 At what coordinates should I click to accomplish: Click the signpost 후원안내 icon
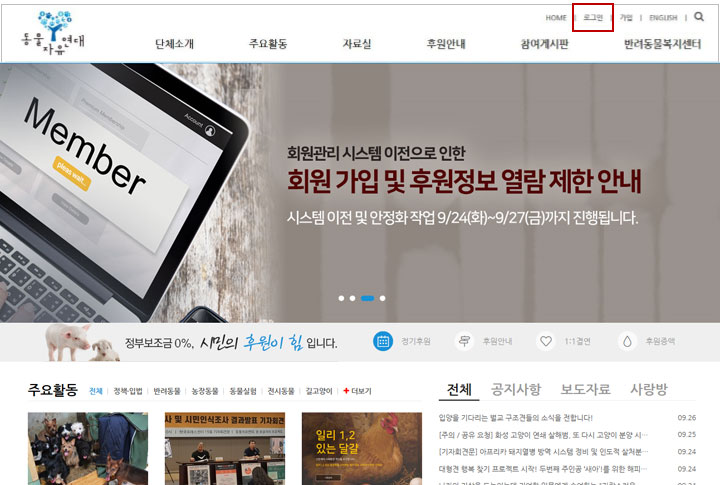(x=464, y=341)
